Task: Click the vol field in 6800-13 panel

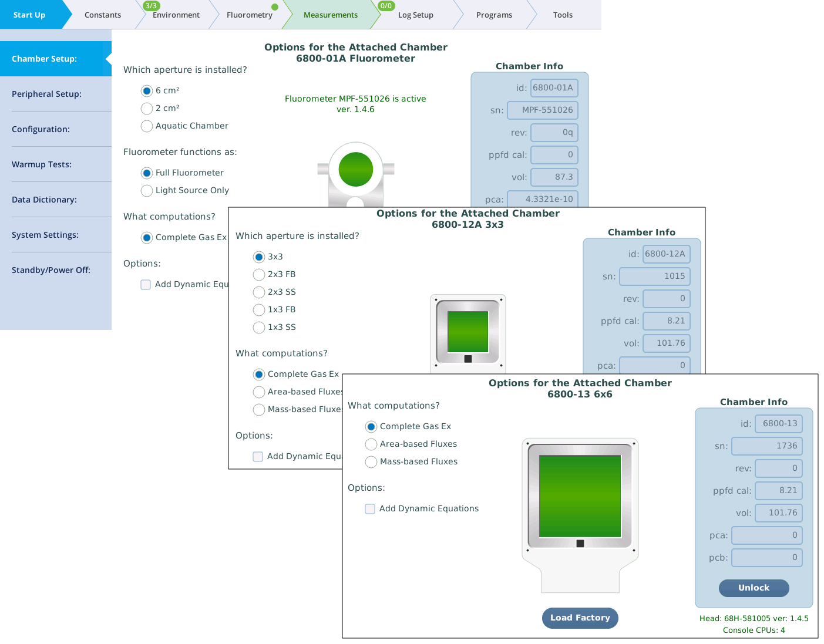Action: (779, 513)
